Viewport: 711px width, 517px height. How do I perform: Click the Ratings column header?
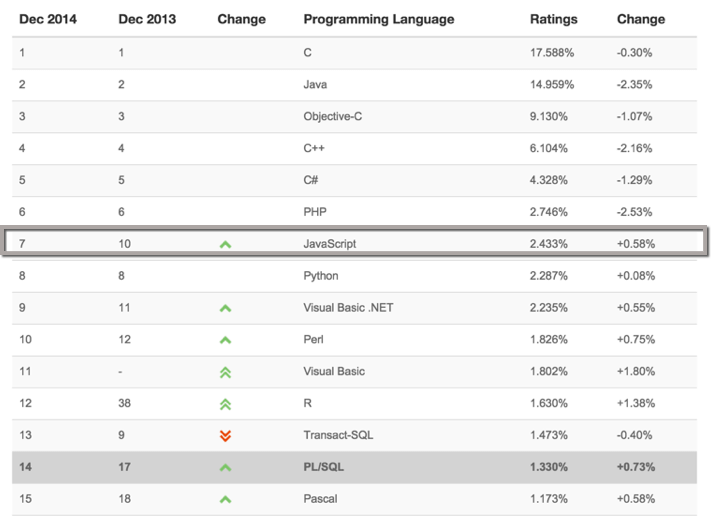(552, 19)
